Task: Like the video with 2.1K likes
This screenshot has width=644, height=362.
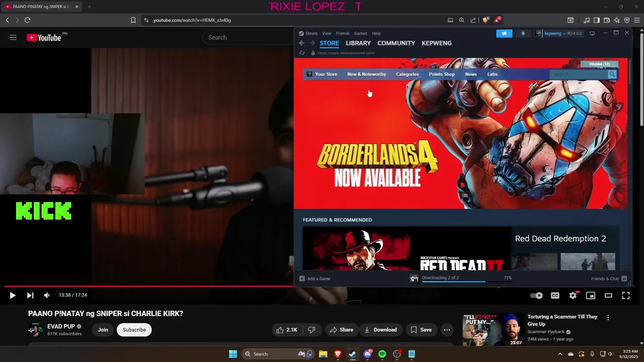Action: tap(287, 330)
